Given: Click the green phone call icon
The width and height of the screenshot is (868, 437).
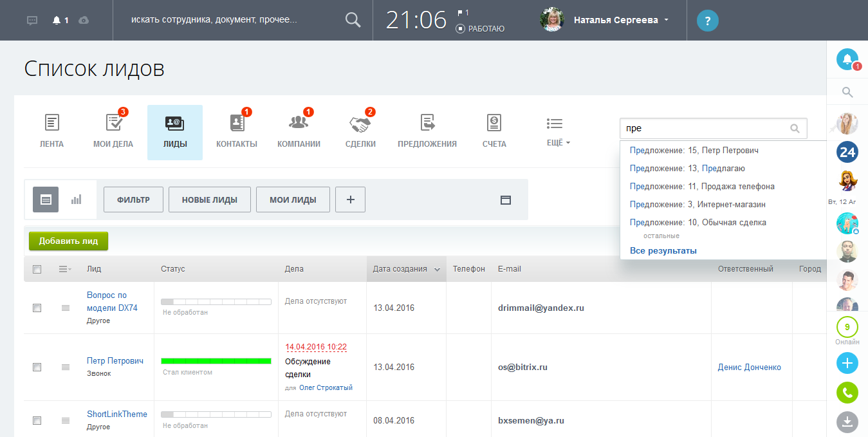Looking at the screenshot, I should point(847,392).
